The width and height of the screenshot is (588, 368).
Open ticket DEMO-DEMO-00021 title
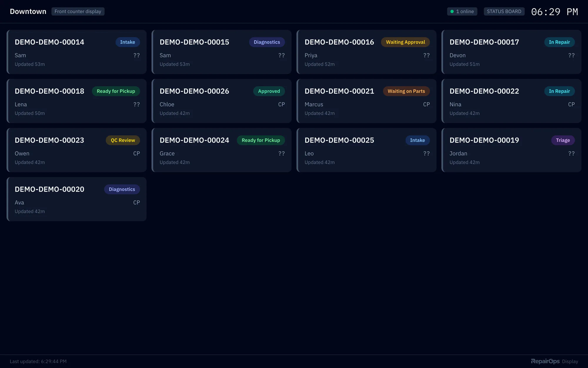click(339, 91)
